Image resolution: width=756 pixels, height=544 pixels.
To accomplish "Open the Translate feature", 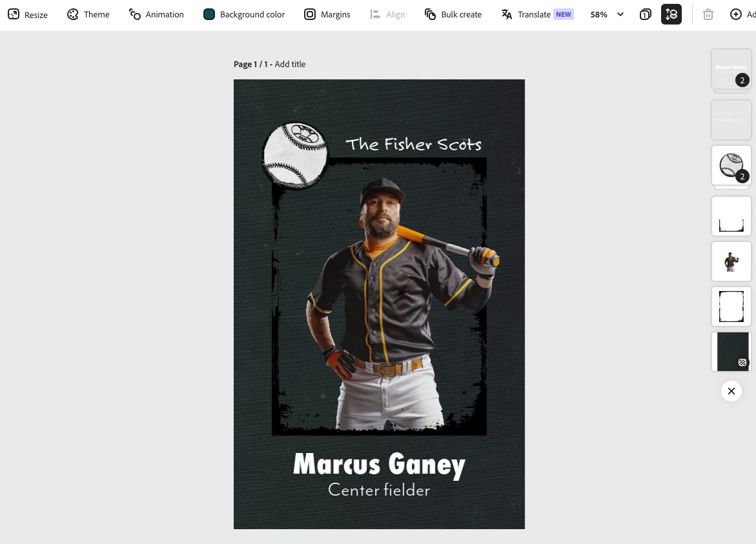I will click(537, 14).
